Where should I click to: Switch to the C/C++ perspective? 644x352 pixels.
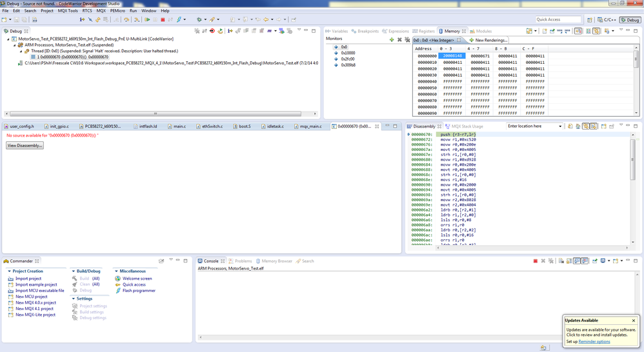point(606,20)
